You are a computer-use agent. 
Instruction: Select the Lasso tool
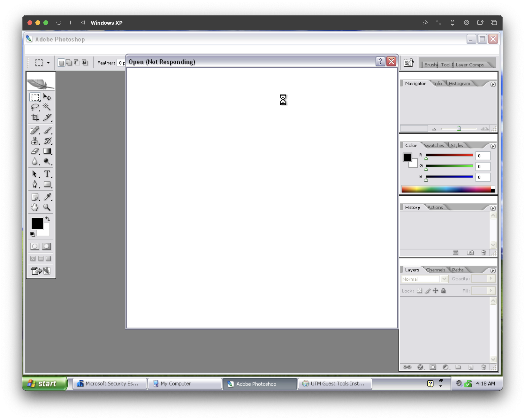[35, 107]
